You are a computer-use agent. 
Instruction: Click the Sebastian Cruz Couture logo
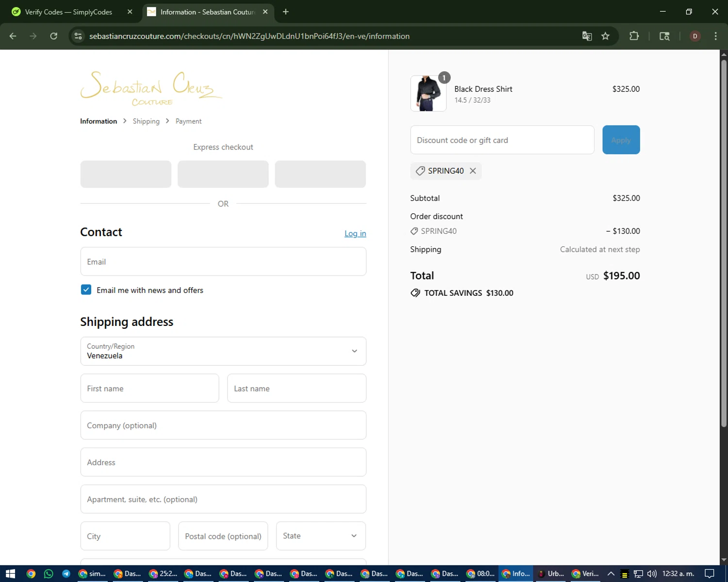151,88
